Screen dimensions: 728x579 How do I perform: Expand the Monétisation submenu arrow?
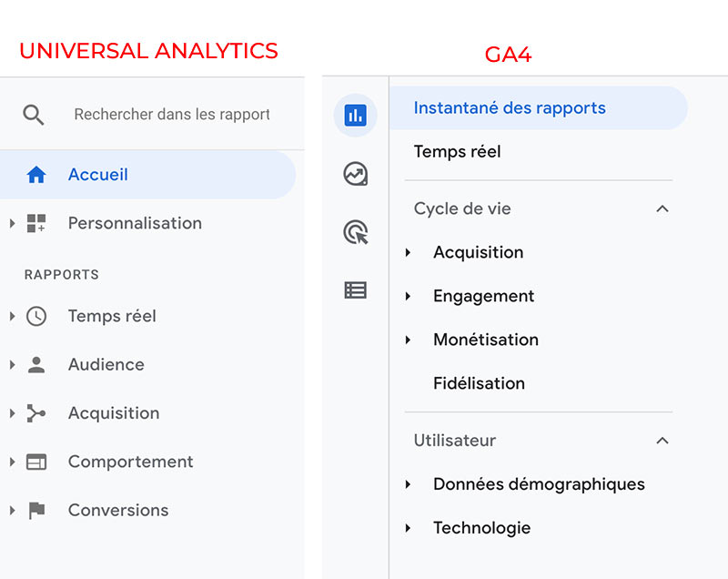(409, 340)
